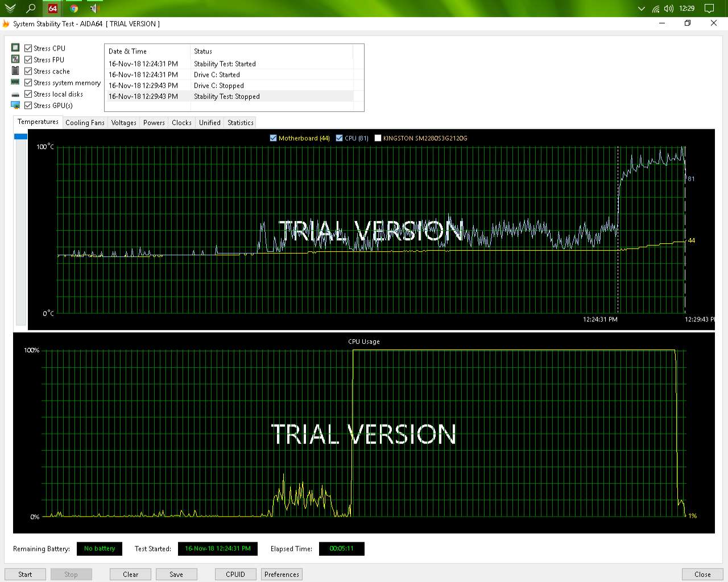Image resolution: width=728 pixels, height=582 pixels.
Task: Click the AIDA64 icon in the taskbar
Action: click(52, 9)
